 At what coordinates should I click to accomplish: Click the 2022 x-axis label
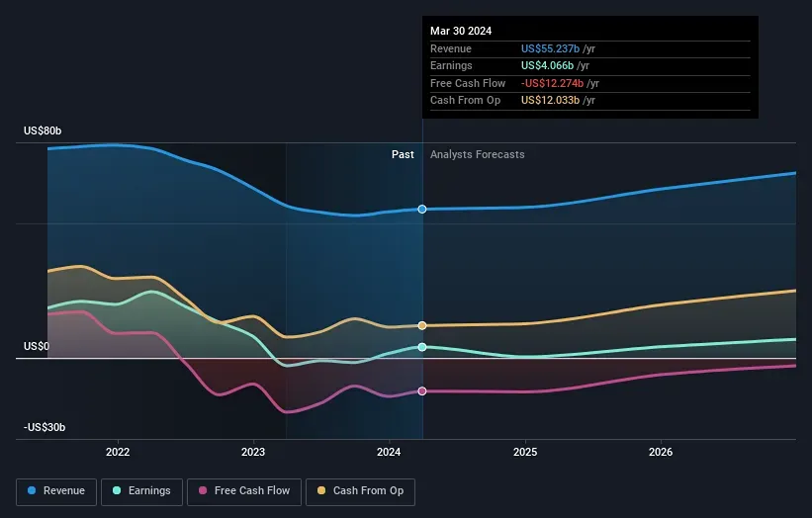click(x=118, y=452)
